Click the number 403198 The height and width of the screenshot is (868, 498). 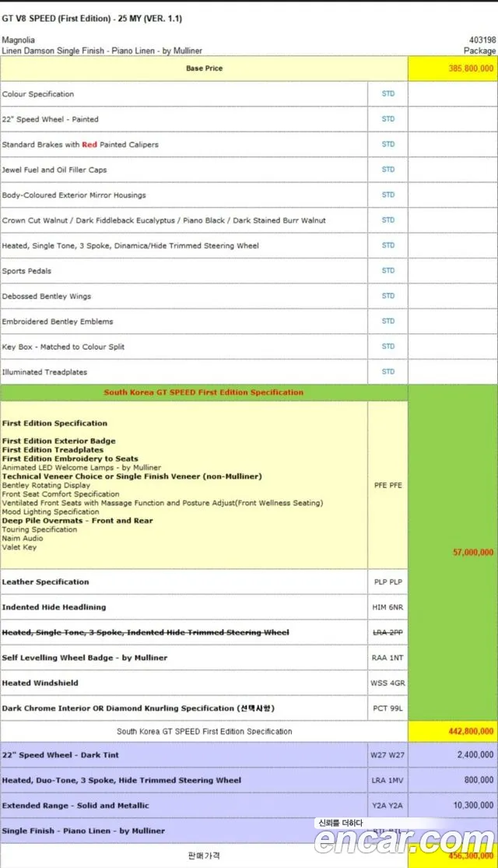pyautogui.click(x=482, y=40)
